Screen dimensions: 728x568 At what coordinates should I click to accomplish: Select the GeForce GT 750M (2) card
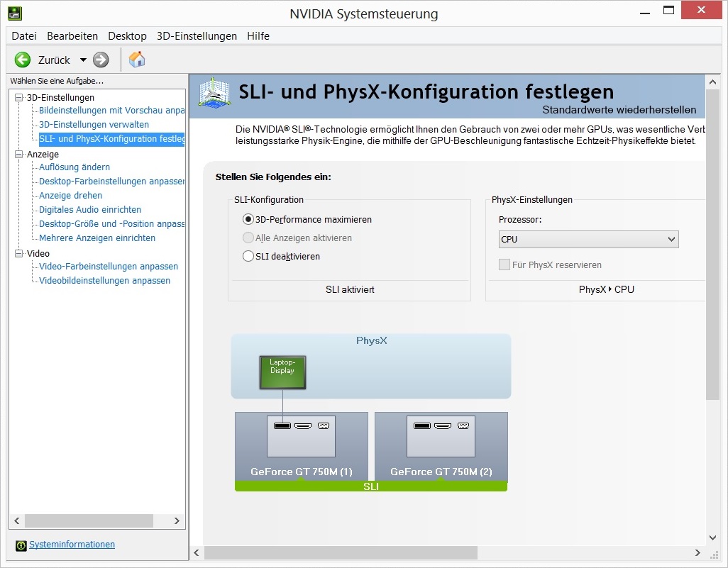[x=441, y=447]
